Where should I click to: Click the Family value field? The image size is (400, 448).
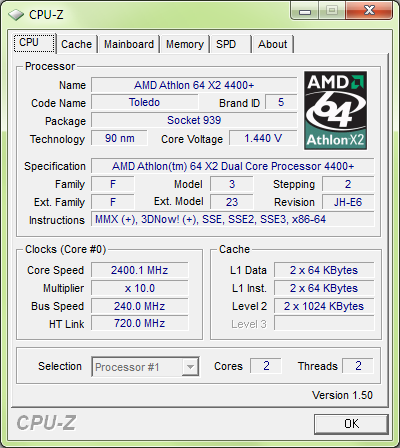(x=113, y=184)
